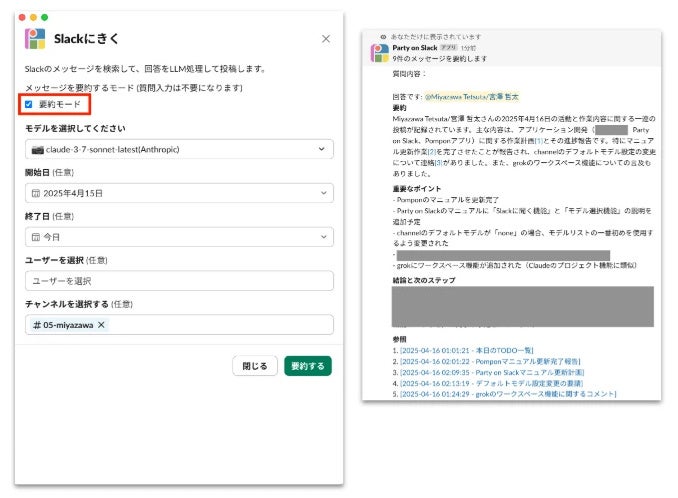
Task: Click the ユーザーを選択 input field
Action: click(179, 281)
